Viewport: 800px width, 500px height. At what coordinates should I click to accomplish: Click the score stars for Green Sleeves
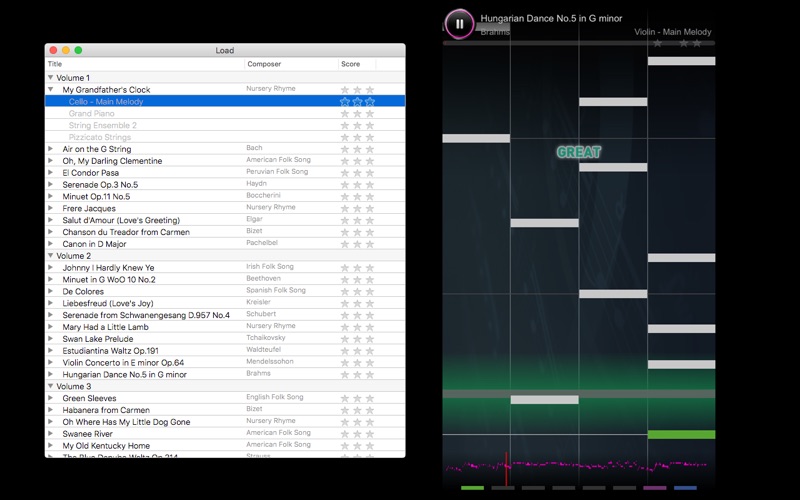(357, 398)
